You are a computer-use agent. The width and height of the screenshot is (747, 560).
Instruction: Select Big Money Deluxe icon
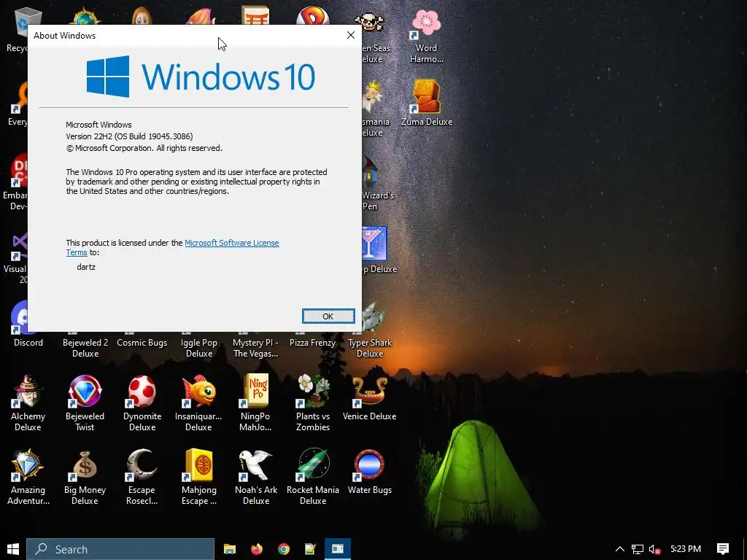(x=85, y=476)
